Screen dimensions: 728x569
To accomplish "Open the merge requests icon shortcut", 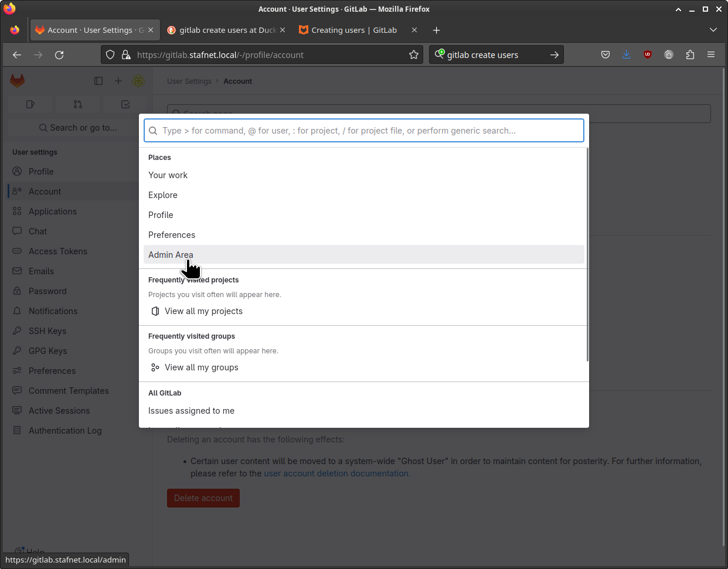I will point(78,104).
